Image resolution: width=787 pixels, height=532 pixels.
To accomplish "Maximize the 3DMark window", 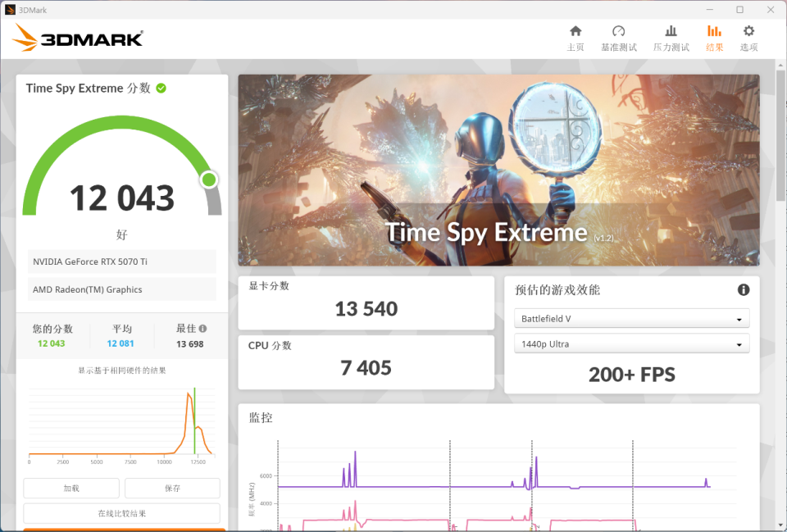I will pos(739,10).
